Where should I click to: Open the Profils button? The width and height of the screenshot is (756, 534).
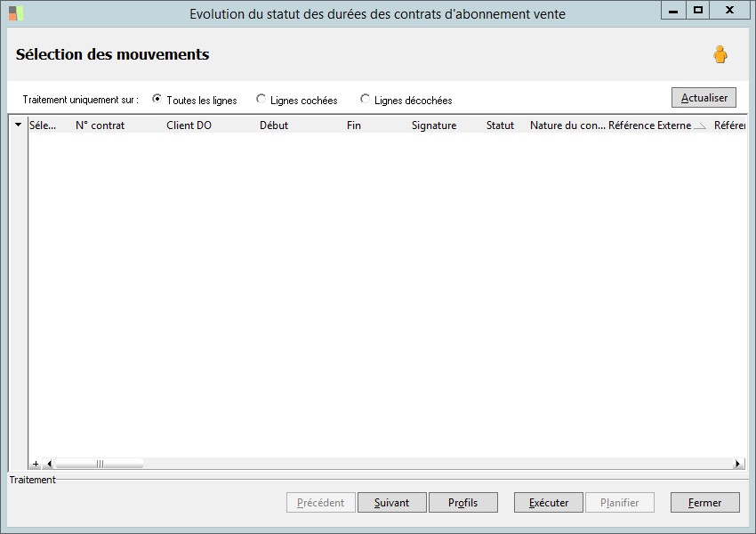pyautogui.click(x=462, y=503)
